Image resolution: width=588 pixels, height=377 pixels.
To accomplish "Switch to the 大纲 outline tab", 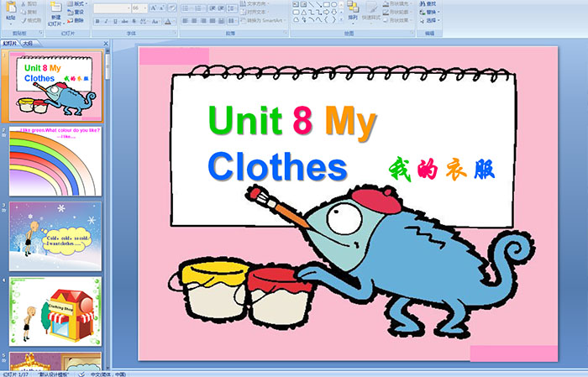I will pos(28,44).
